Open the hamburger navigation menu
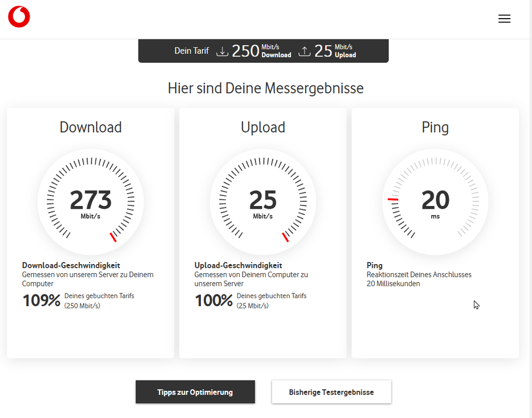532x418 pixels. (x=504, y=18)
